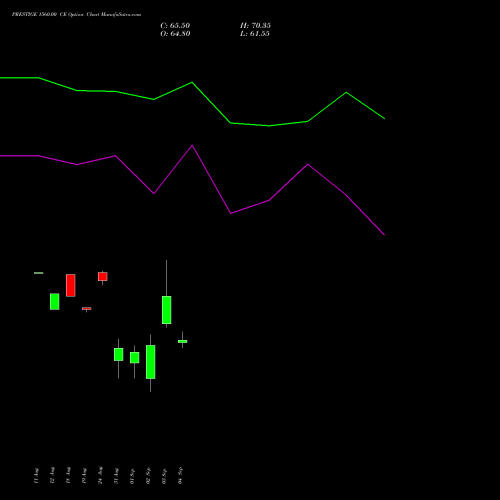Click the green candle above 12 Aug
Image resolution: width=500 pixels, height=500 pixels.
[55, 302]
